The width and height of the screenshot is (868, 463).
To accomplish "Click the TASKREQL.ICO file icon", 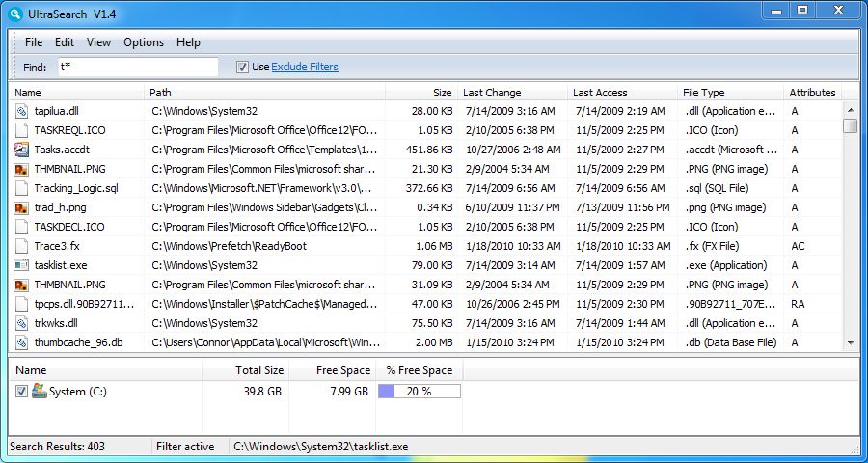I will point(21,131).
